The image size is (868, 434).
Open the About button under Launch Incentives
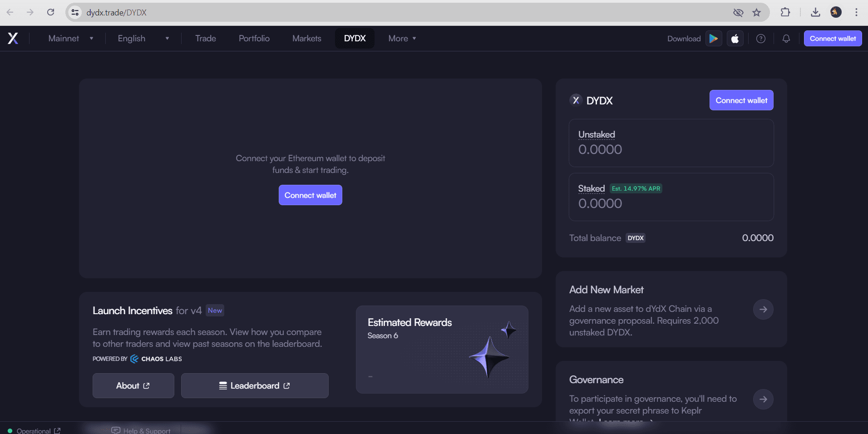click(133, 386)
